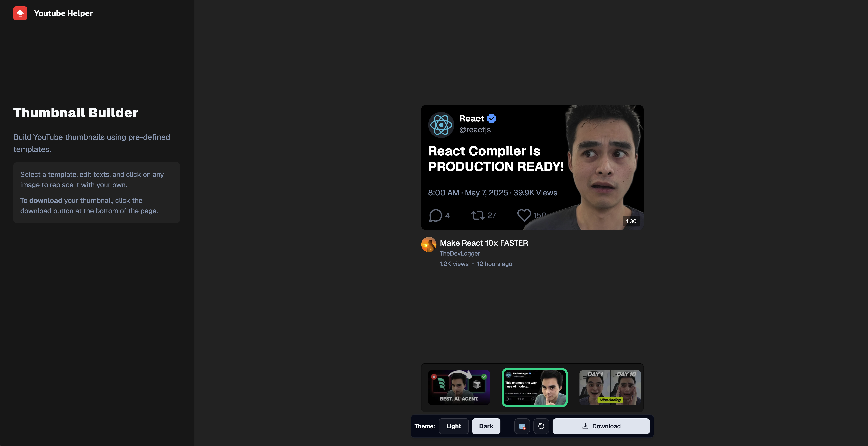Click the React atom logo avatar

tap(441, 125)
